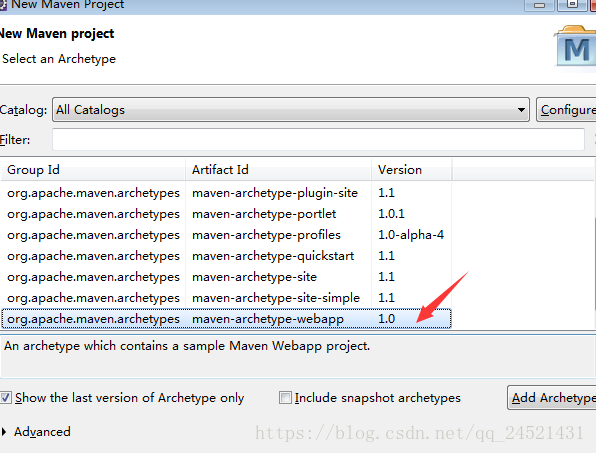Screen dimensions: 596x453
Task: Open the Catalog dropdown showing All Catalogs
Action: pos(291,109)
